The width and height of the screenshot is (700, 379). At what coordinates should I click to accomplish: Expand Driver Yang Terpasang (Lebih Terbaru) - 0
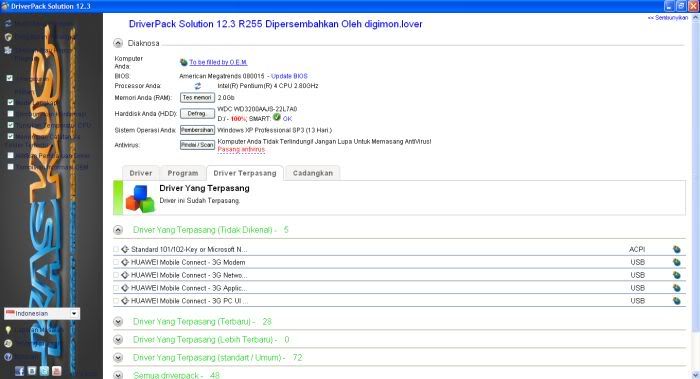pos(118,340)
